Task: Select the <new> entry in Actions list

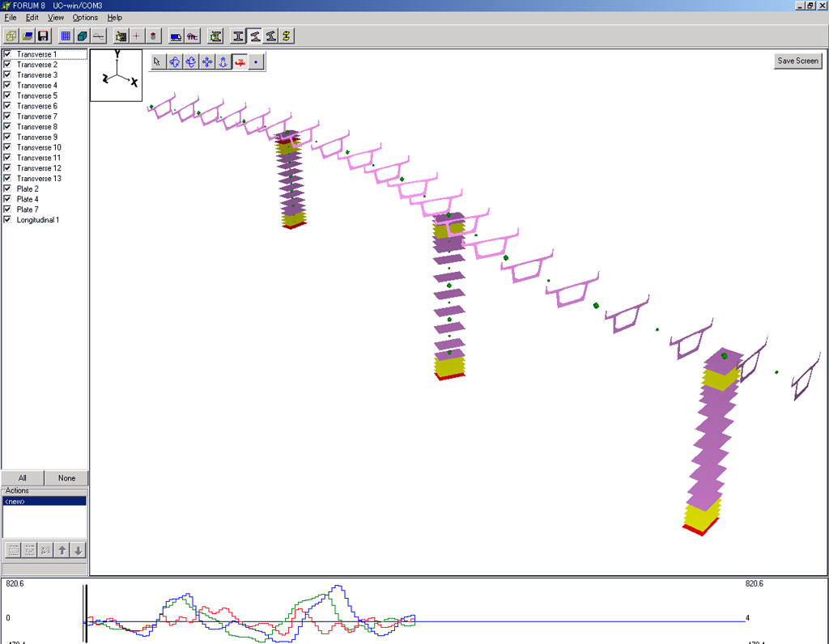Action: point(45,502)
